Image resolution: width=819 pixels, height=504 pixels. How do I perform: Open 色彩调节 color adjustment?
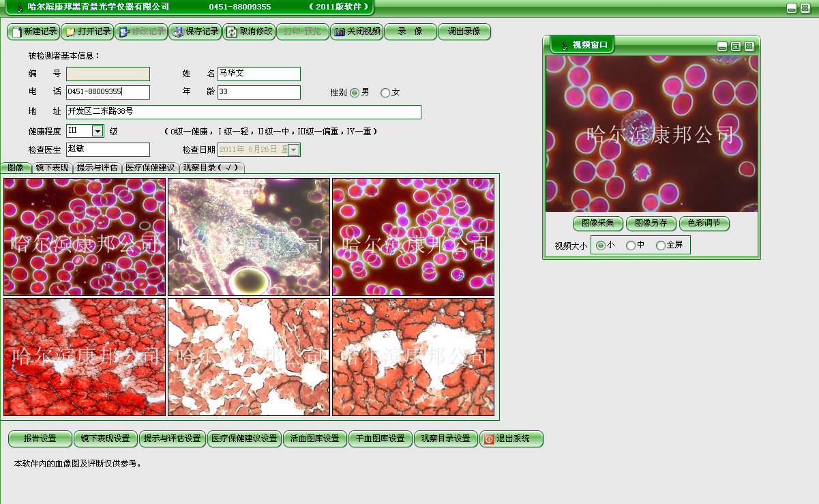pos(704,224)
